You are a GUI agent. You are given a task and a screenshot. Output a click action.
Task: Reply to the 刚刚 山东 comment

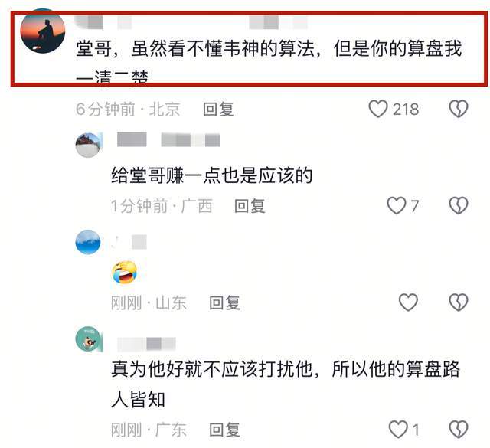[224, 302]
